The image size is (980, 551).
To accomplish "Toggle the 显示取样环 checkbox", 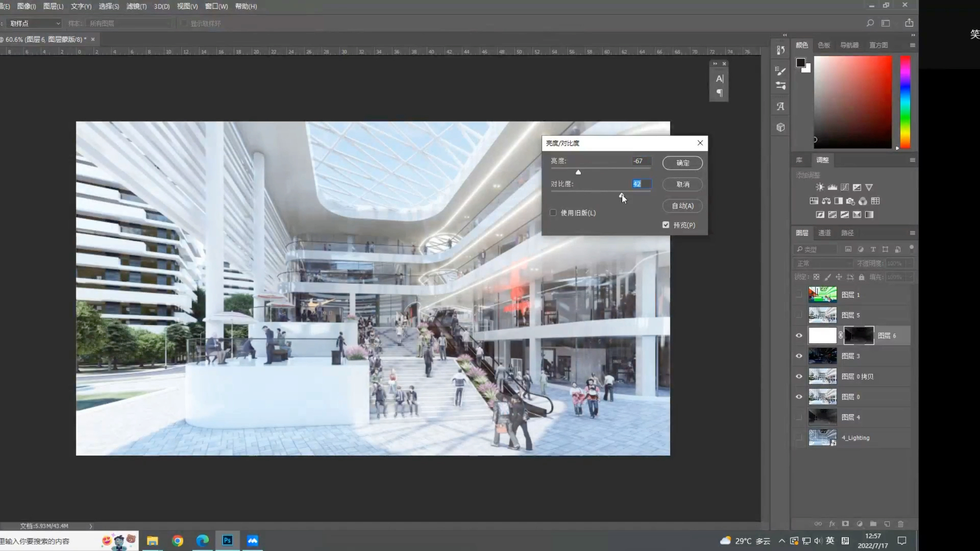I will (184, 23).
